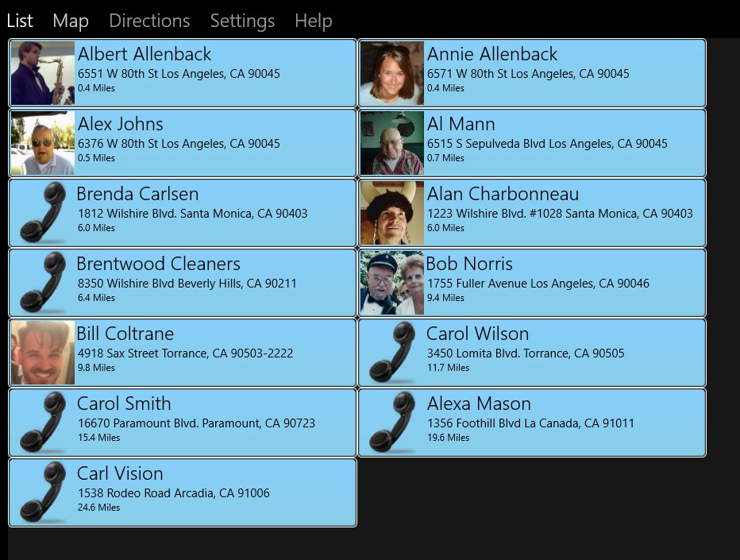Click Alexa Mason's phone handset icon
Image resolution: width=740 pixels, height=560 pixels.
pyautogui.click(x=392, y=423)
